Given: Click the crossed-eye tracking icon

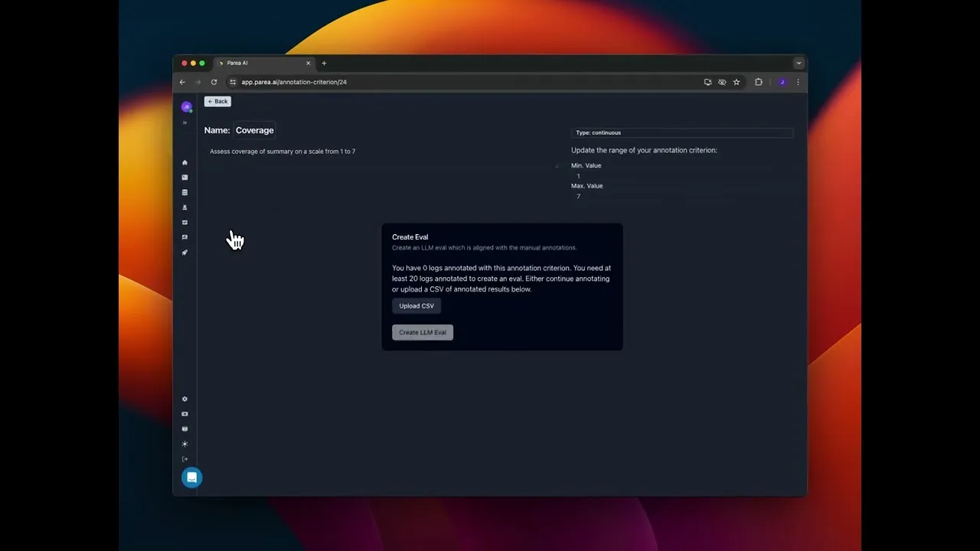Looking at the screenshot, I should 722,82.
